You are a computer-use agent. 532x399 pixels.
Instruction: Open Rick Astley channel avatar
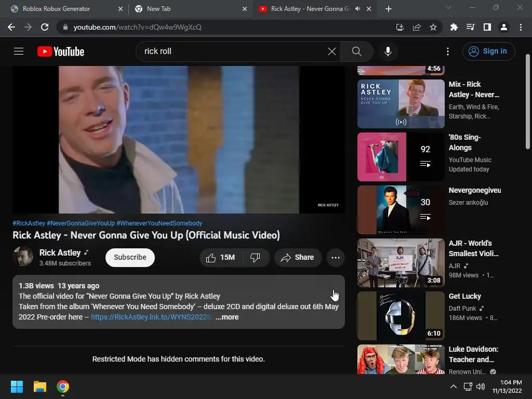pyautogui.click(x=23, y=257)
